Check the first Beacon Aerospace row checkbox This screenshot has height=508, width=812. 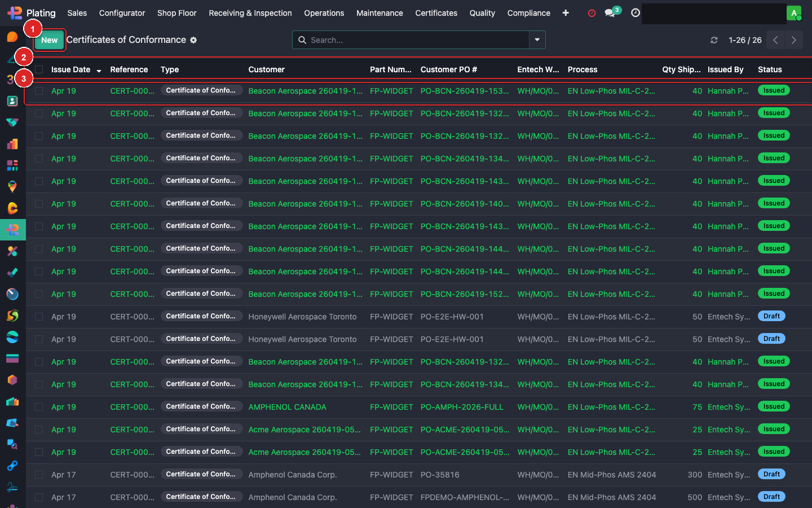tap(39, 91)
